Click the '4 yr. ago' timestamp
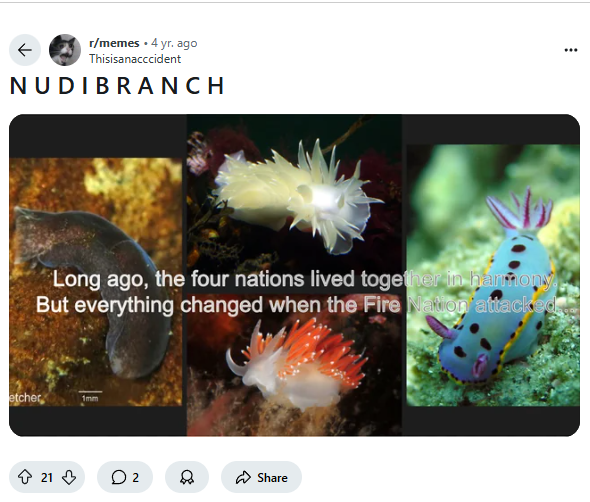Viewport: 590px width, 502px height. pyautogui.click(x=174, y=43)
